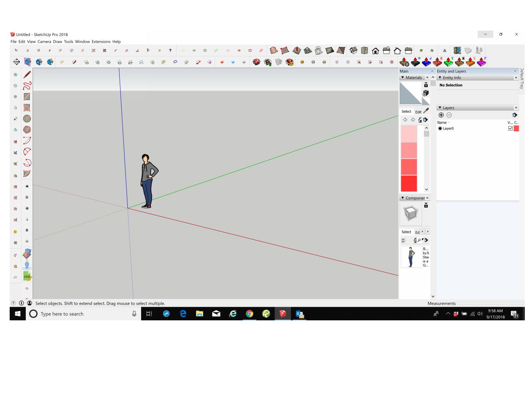Switch to Iso house view
This screenshot has height=411, width=532.
(x=353, y=50)
